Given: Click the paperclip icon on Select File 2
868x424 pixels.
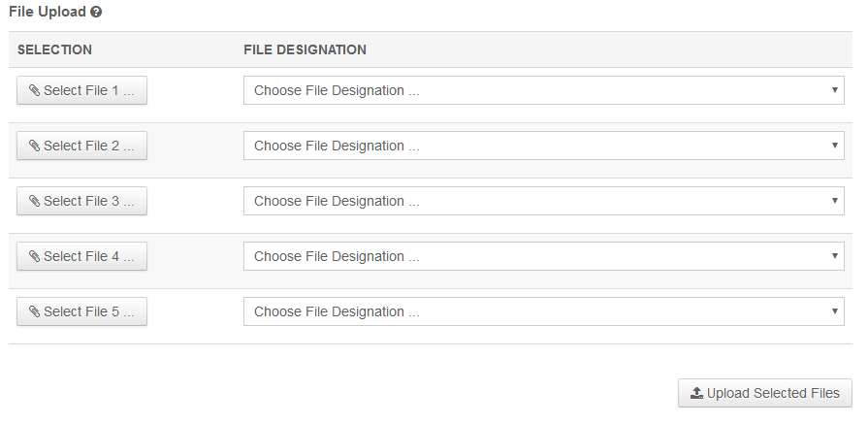Looking at the screenshot, I should [35, 146].
